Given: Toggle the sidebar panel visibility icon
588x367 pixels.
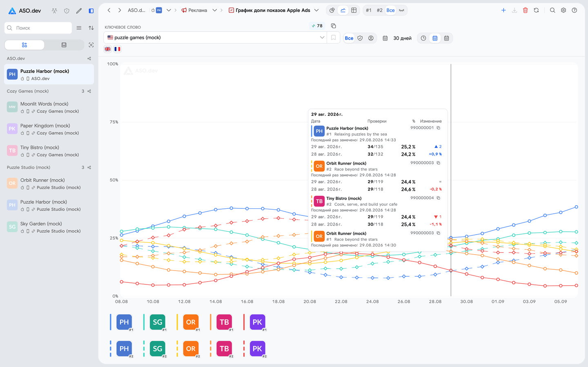Looking at the screenshot, I should (91, 11).
